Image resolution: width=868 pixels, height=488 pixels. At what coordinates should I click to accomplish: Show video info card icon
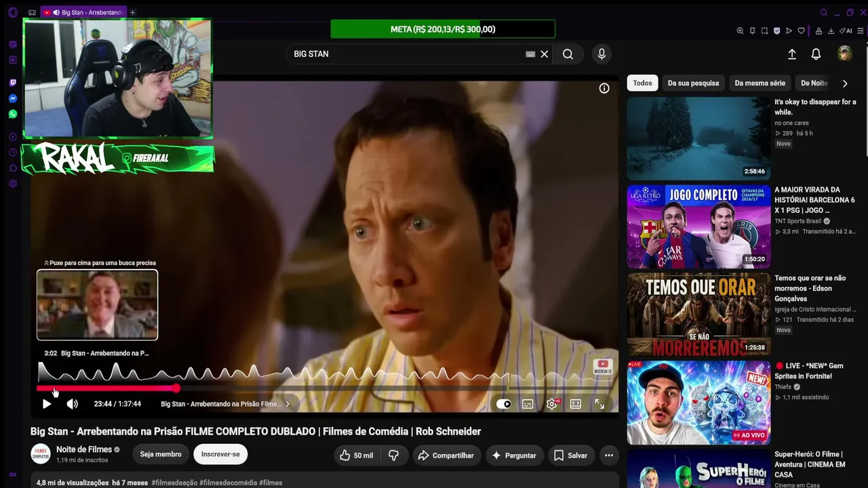604,88
